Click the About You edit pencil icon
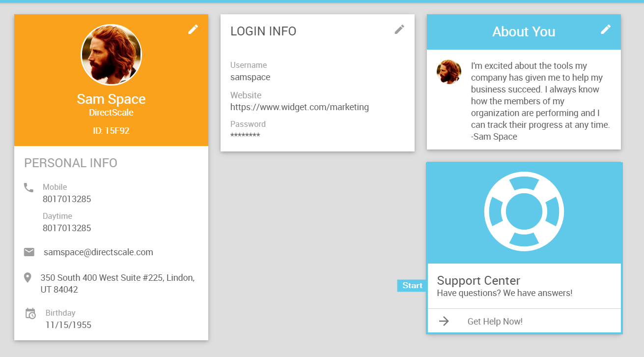Image resolution: width=644 pixels, height=357 pixels. tap(606, 30)
